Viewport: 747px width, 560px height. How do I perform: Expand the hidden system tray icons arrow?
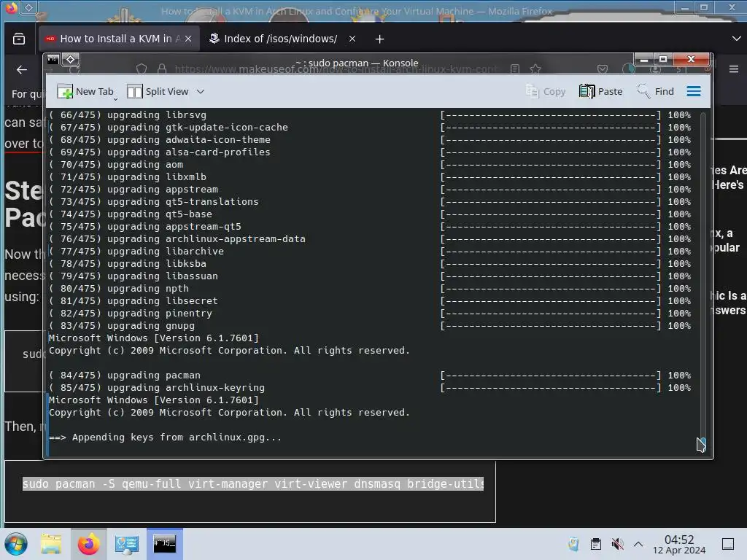pyautogui.click(x=638, y=544)
